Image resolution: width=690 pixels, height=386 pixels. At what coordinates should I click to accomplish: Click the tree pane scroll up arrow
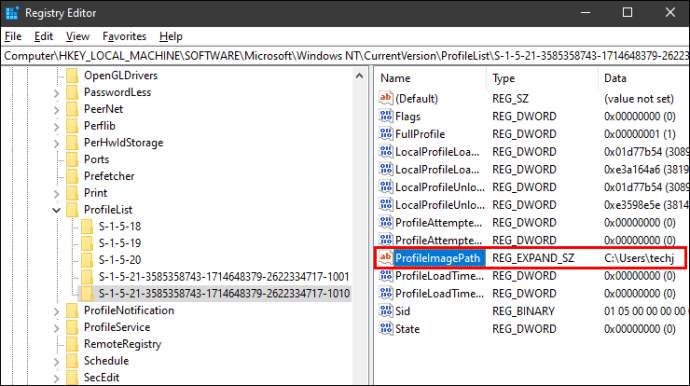tap(360, 76)
